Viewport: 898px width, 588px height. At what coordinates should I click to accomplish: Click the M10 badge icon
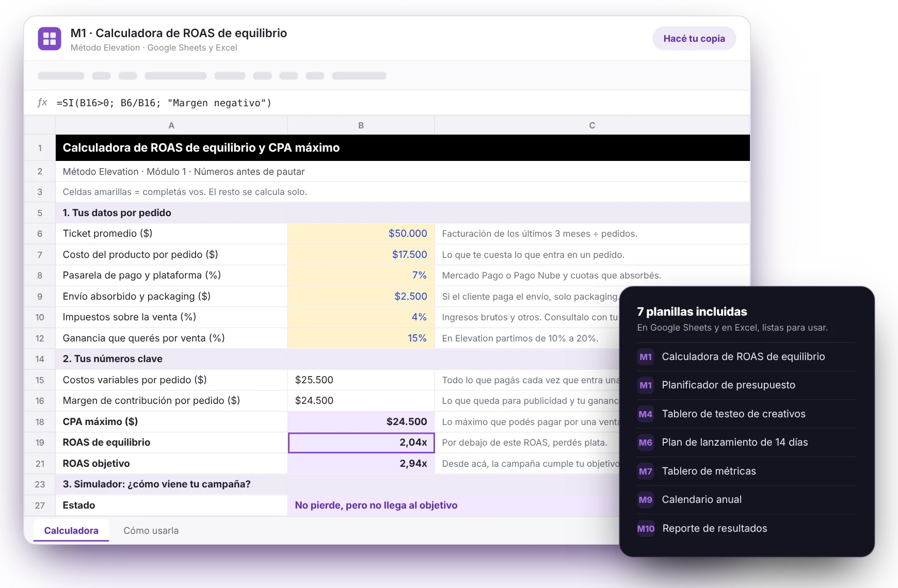pyautogui.click(x=646, y=528)
